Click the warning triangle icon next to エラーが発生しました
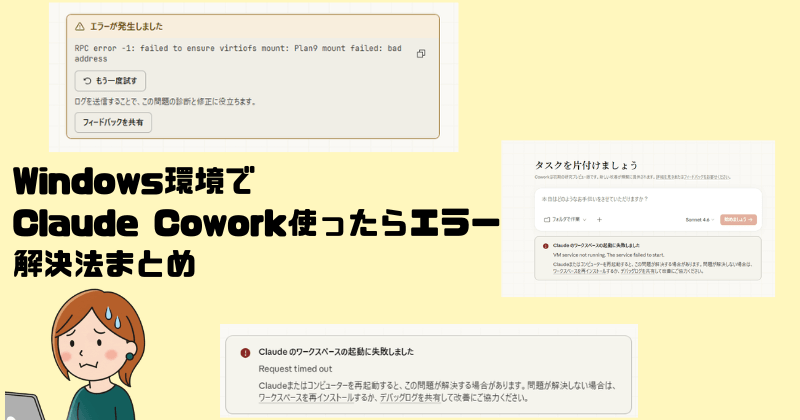Screen dimensions: 800x420 point(80,26)
